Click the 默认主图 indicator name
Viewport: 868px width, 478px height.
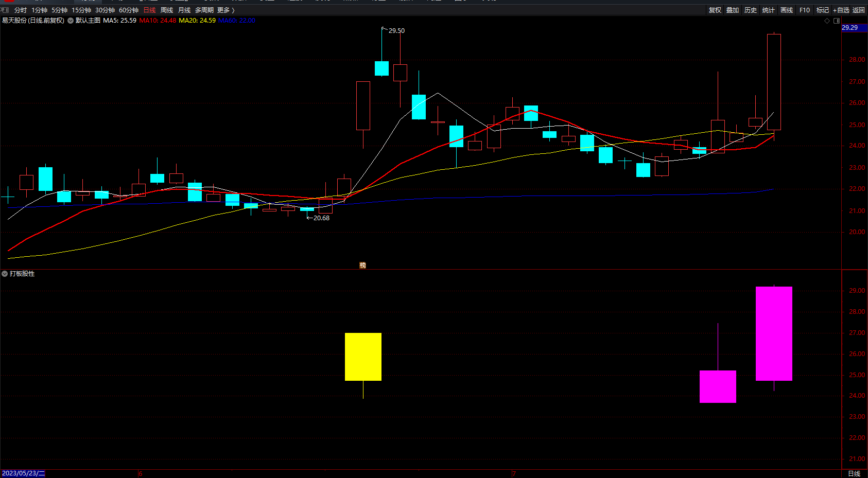88,21
